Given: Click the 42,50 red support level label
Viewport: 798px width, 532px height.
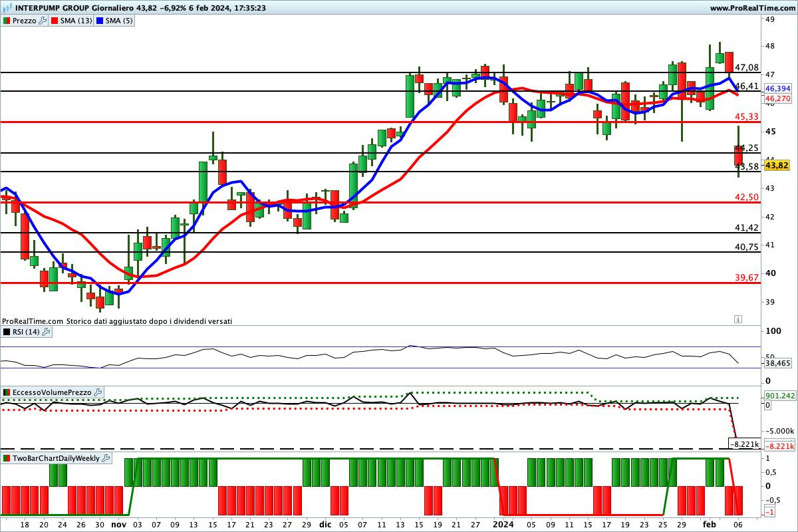Looking at the screenshot, I should [x=746, y=197].
